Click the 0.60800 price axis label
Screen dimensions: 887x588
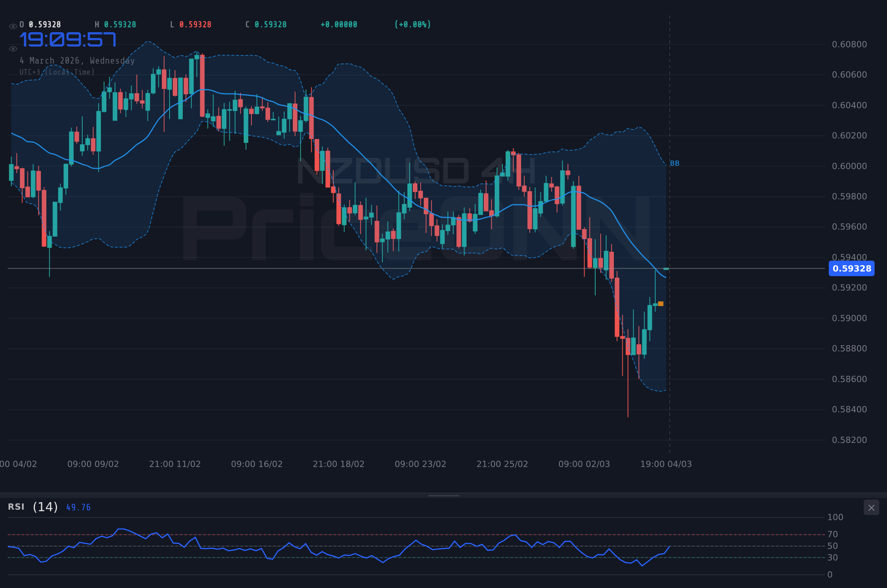tap(849, 45)
